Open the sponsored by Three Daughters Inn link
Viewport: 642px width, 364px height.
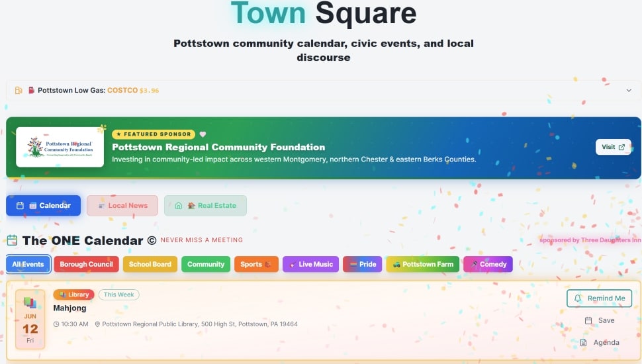590,240
